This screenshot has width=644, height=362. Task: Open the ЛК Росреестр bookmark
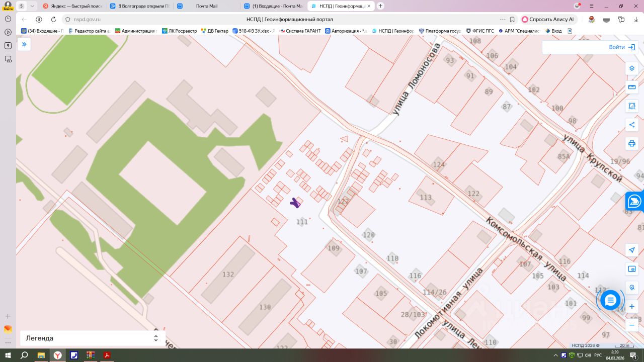pos(179,31)
